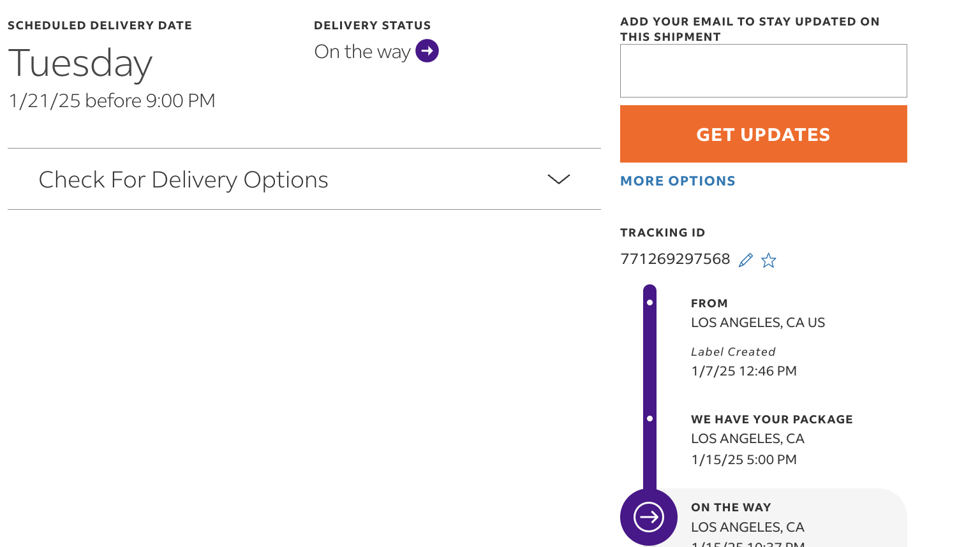This screenshot has height=547, width=980.
Task: Open the MORE OPTIONS link
Action: 678,181
